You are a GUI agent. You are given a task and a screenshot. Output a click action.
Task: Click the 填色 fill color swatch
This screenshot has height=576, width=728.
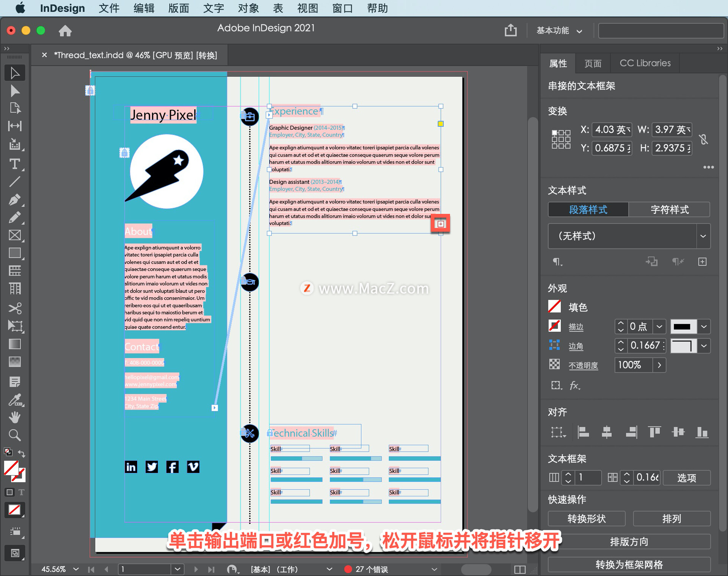click(x=554, y=307)
